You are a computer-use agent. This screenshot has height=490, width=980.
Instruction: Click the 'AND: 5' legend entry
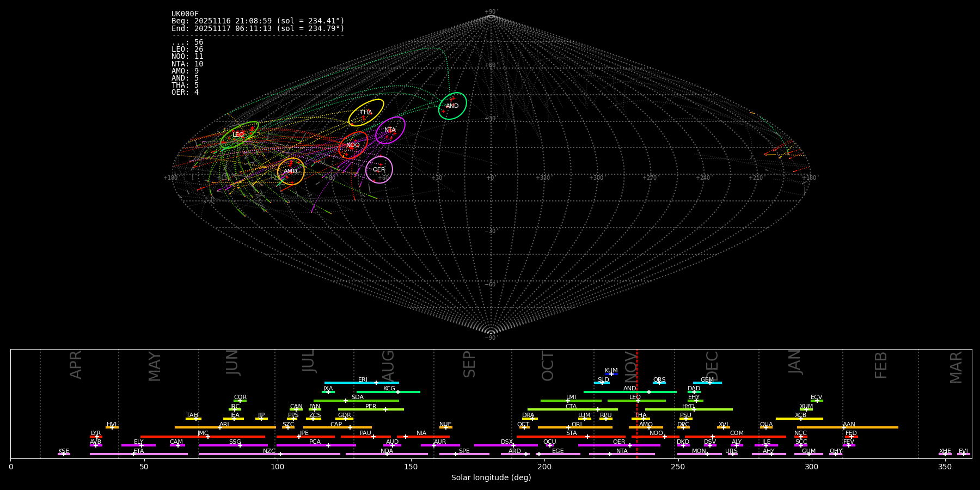click(185, 78)
